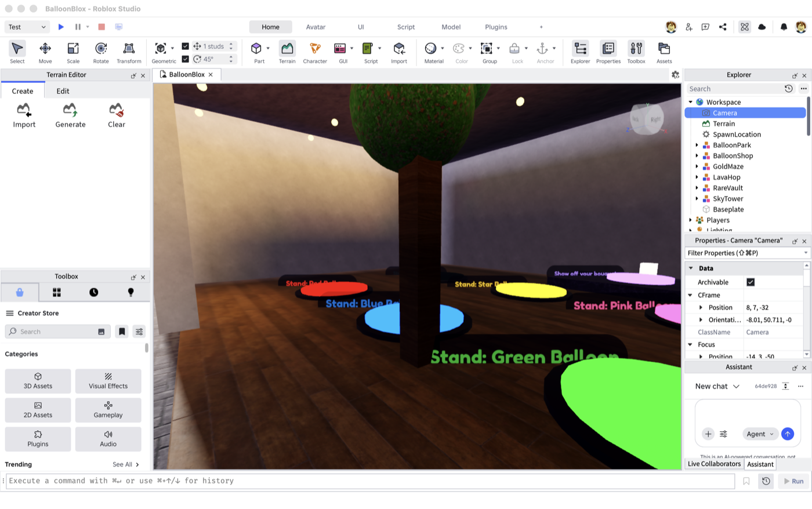Open the Toolbox from ribbon
Screen dimensions: 812x509
pos(636,52)
